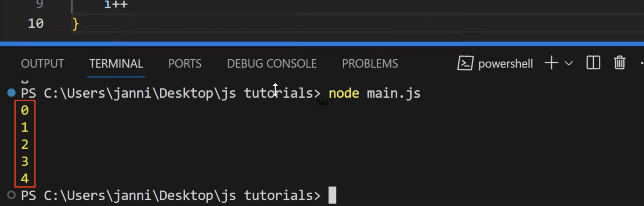The width and height of the screenshot is (644, 206).
Task: Place cursor after the yellow closing brace
Action: point(79,24)
